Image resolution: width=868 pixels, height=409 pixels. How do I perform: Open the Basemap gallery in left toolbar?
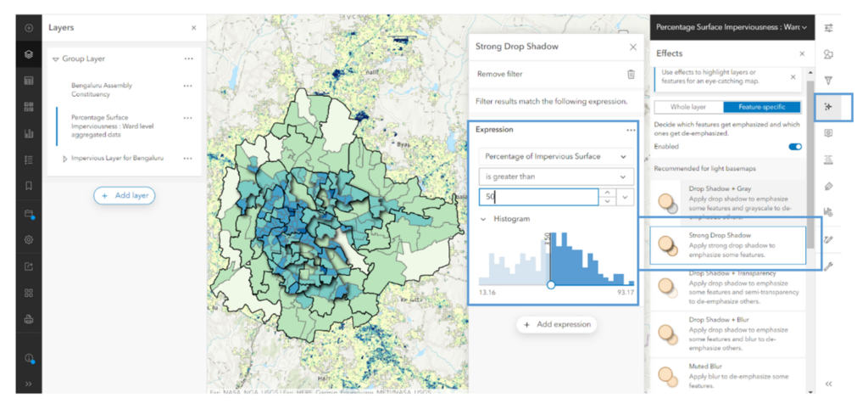pos(29,107)
